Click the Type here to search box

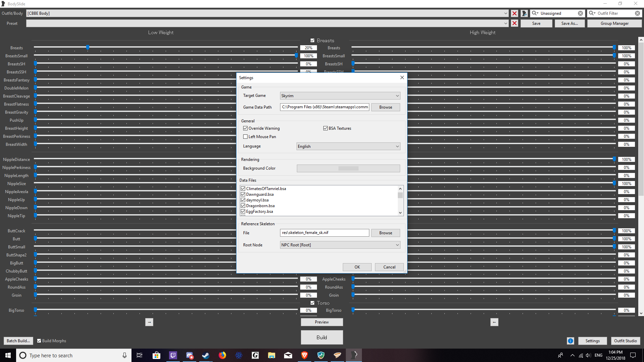tap(73, 355)
